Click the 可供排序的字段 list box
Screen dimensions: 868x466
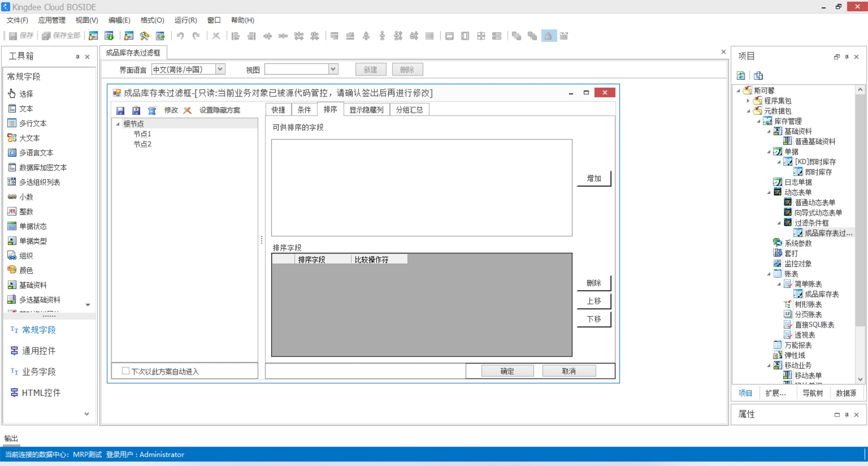422,188
